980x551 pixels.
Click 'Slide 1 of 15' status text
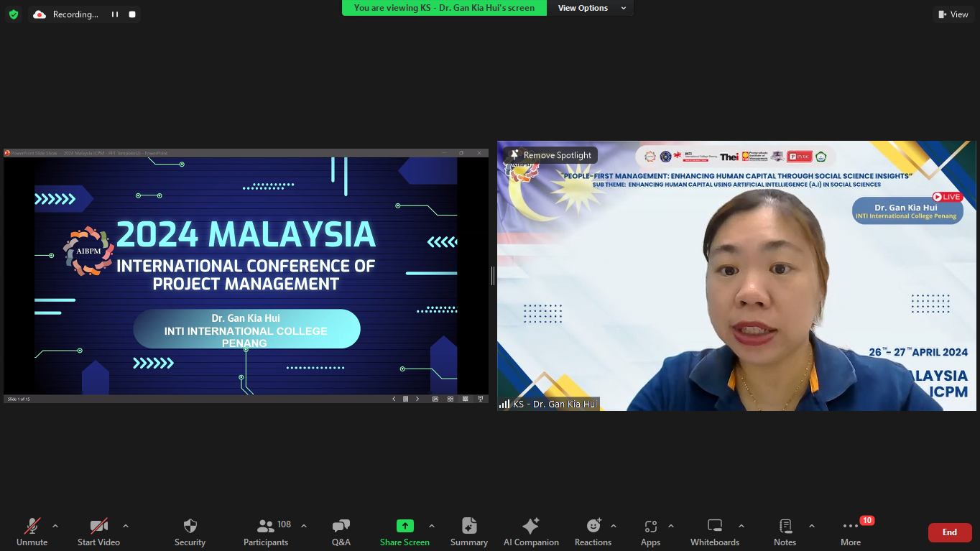tap(19, 399)
